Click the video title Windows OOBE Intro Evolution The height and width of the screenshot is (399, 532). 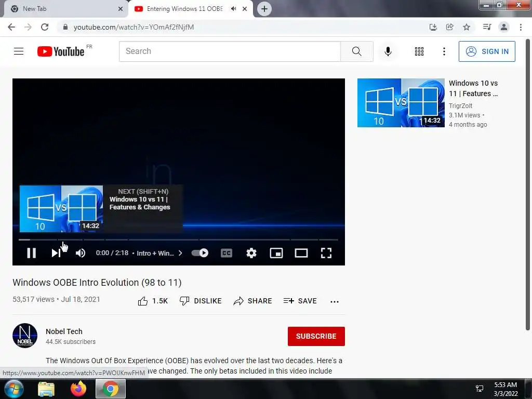tap(97, 282)
